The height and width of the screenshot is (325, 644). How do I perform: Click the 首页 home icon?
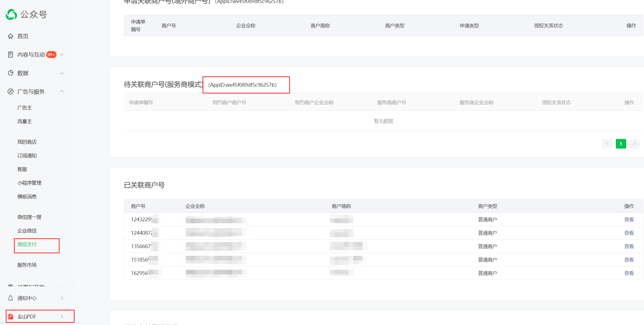pos(11,36)
